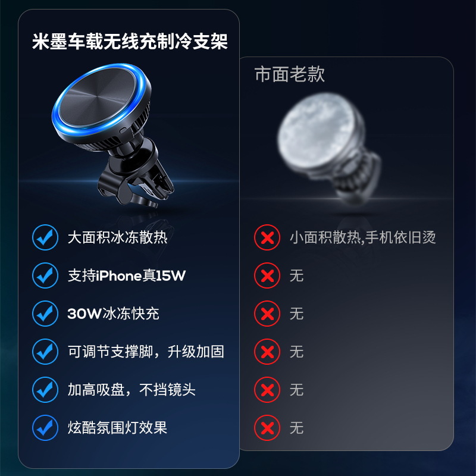Click the blue checkmark beside 大面积冰冻散热
This screenshot has height=476, width=476.
(45, 237)
